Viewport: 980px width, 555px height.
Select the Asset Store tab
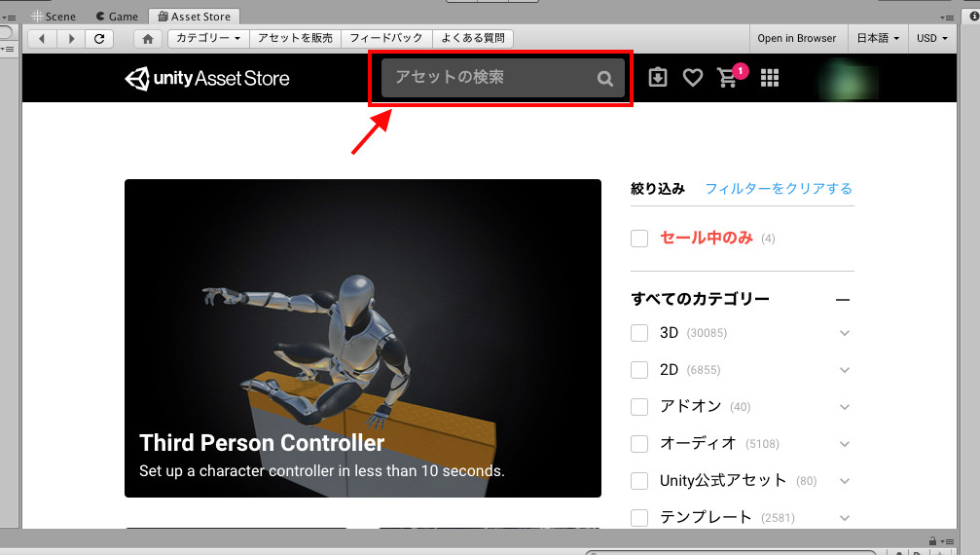(x=194, y=17)
